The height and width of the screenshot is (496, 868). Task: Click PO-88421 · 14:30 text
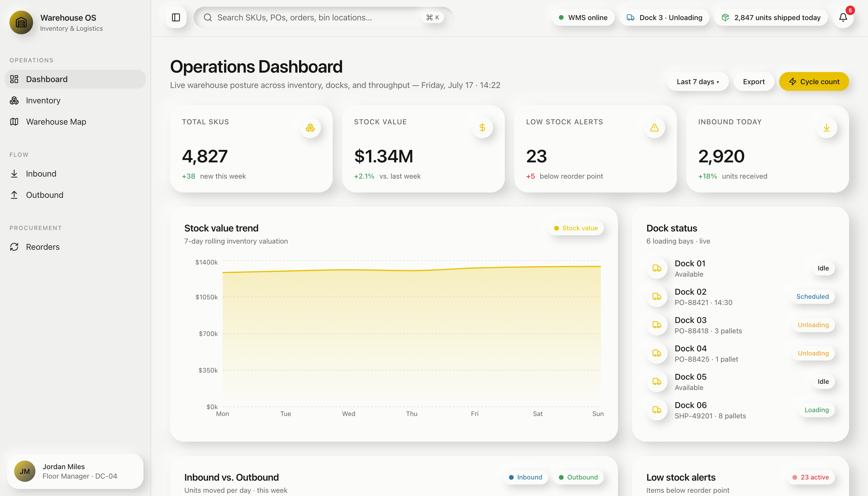click(703, 303)
